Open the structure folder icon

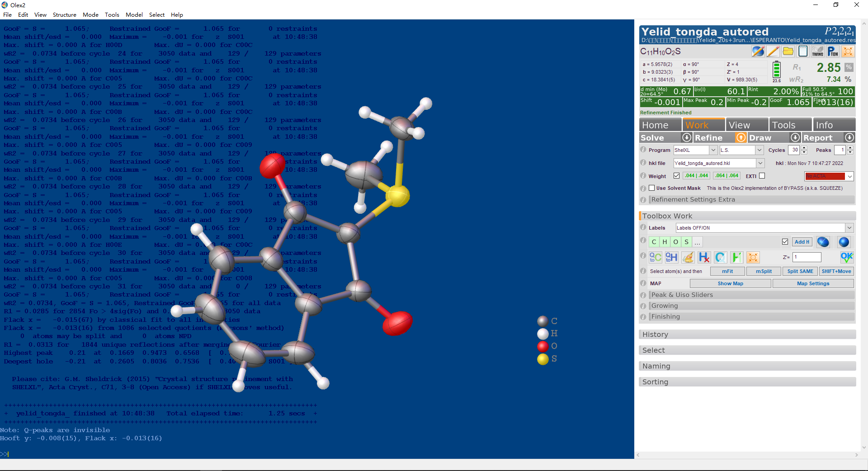pyautogui.click(x=788, y=52)
